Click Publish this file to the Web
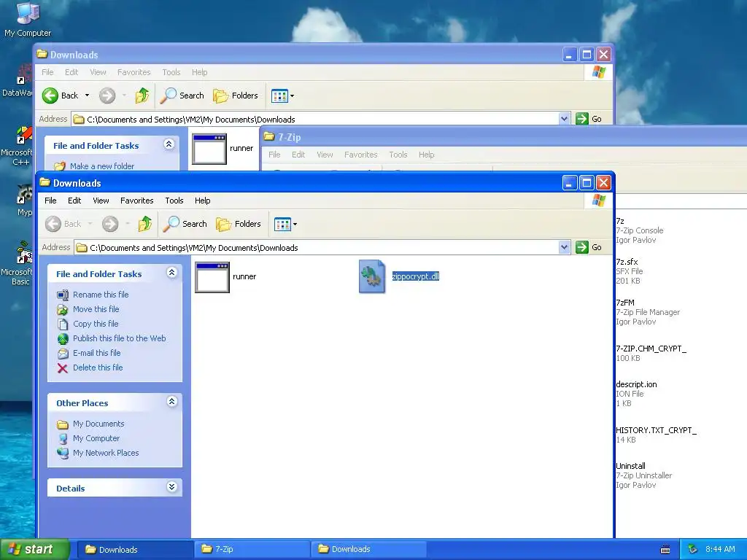The width and height of the screenshot is (747, 560). pyautogui.click(x=119, y=338)
